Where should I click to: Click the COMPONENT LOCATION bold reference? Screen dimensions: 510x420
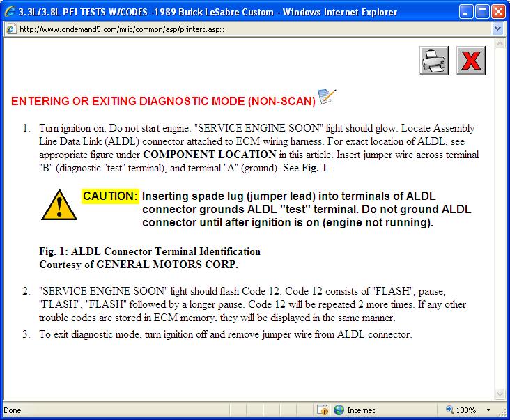(210, 155)
